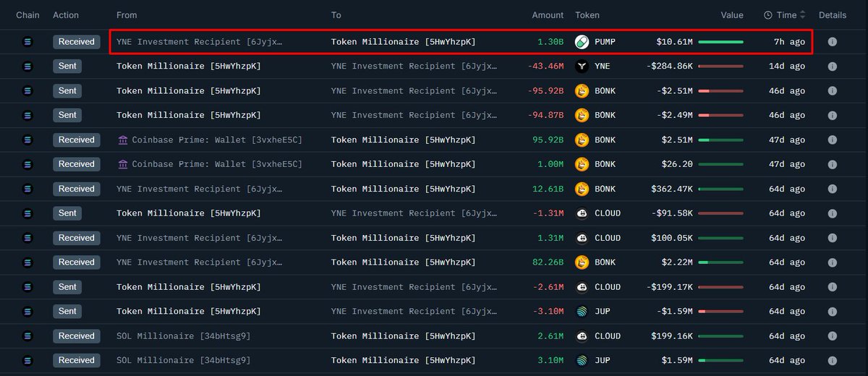
Task: Click chain icon on the -2.61M CLOUD row
Action: [28, 287]
